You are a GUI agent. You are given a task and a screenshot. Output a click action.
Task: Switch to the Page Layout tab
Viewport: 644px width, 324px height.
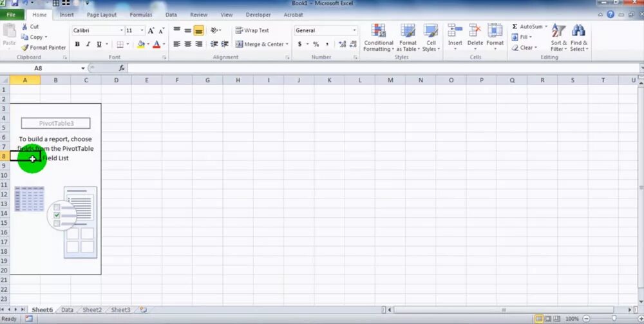coord(102,15)
